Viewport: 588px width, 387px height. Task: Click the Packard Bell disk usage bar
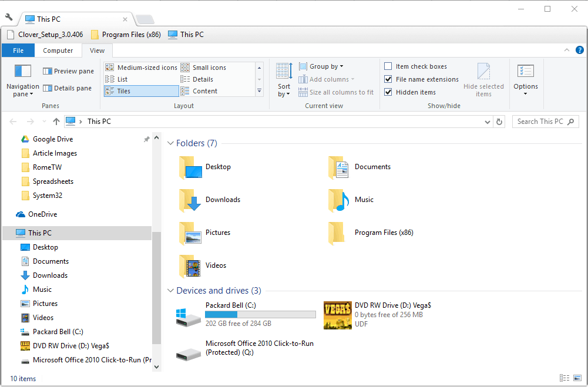coord(260,314)
